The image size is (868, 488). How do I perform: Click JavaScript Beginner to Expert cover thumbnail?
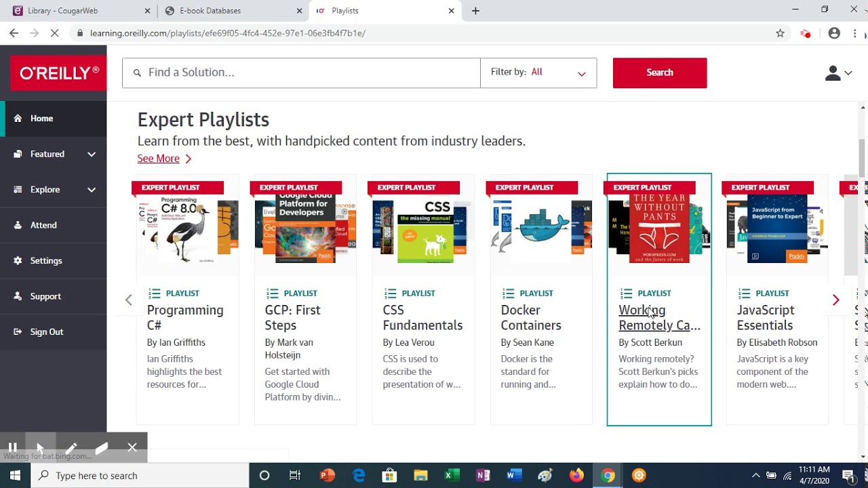pyautogui.click(x=777, y=229)
